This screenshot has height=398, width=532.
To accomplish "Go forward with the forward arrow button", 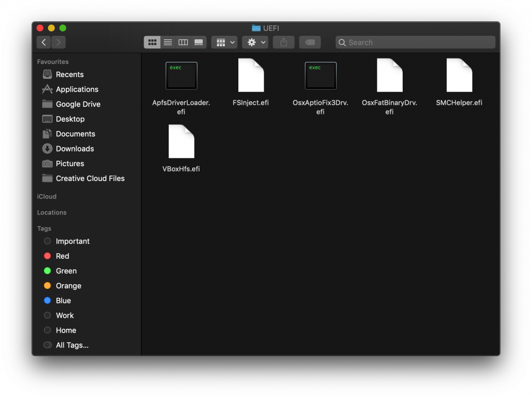I will click(x=59, y=43).
